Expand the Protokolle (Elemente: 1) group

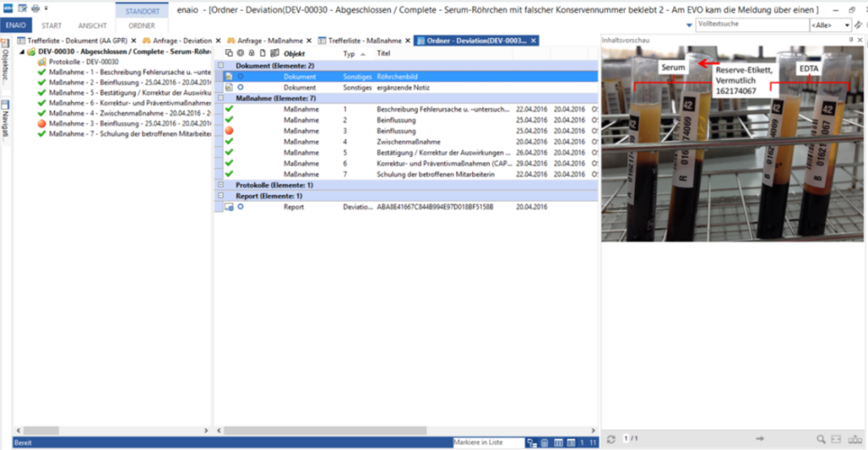pyautogui.click(x=221, y=185)
